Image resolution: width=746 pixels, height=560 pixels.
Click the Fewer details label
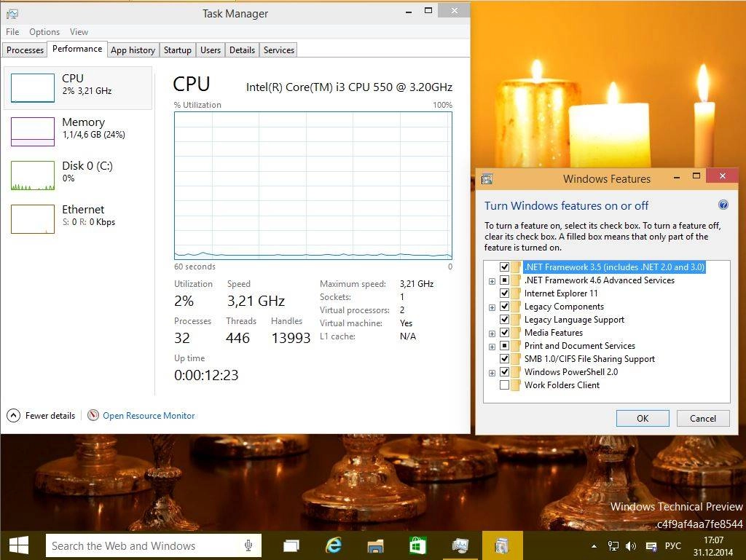point(50,416)
